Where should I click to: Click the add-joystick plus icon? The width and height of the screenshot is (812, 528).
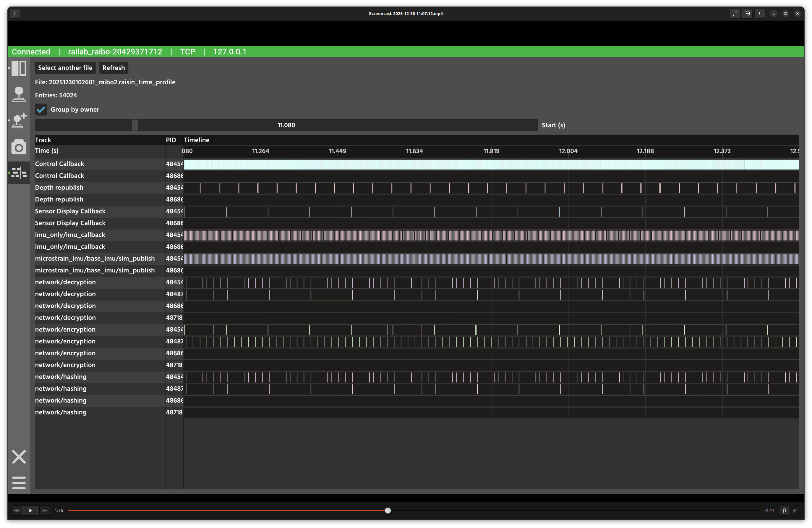click(19, 120)
